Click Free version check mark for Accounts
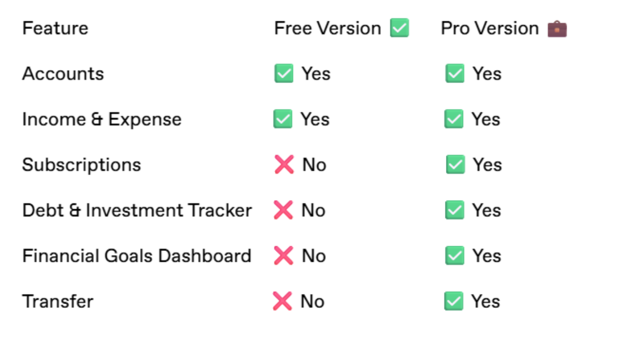Screen dimensions: 644x362 tap(284, 73)
